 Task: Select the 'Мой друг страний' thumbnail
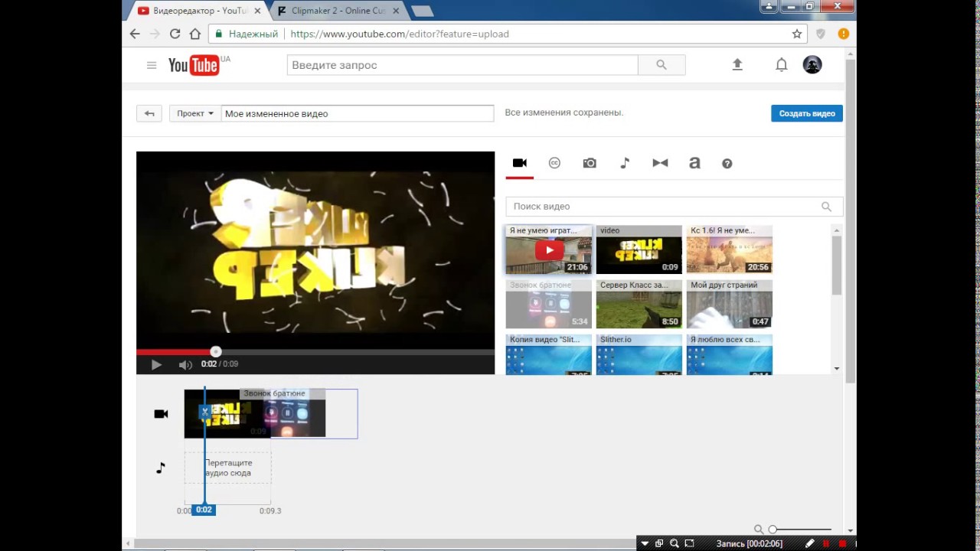[730, 304]
